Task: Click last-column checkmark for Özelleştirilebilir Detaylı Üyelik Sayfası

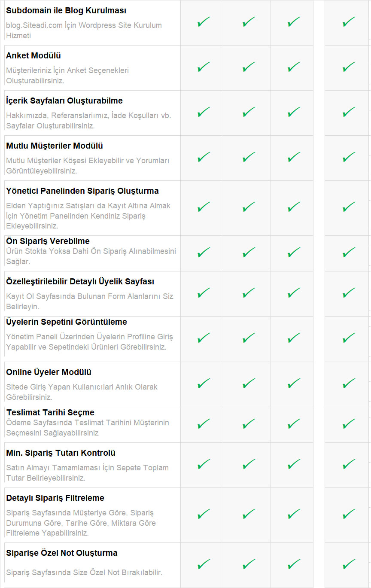Action: point(349,293)
